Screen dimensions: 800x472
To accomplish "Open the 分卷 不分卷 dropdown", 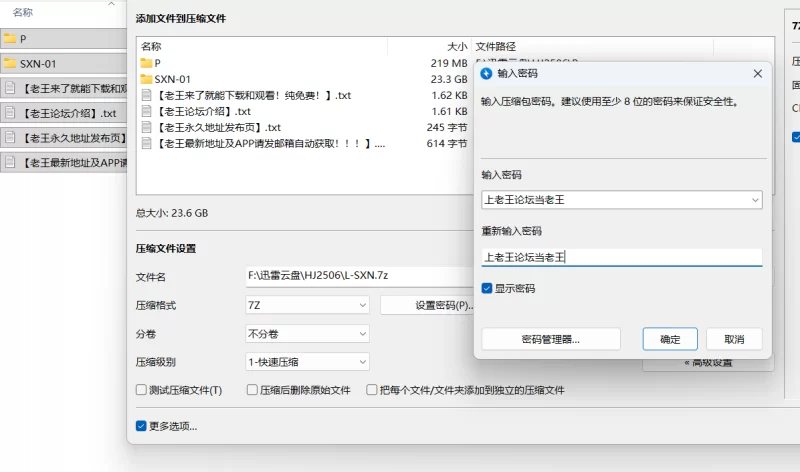I will click(307, 334).
